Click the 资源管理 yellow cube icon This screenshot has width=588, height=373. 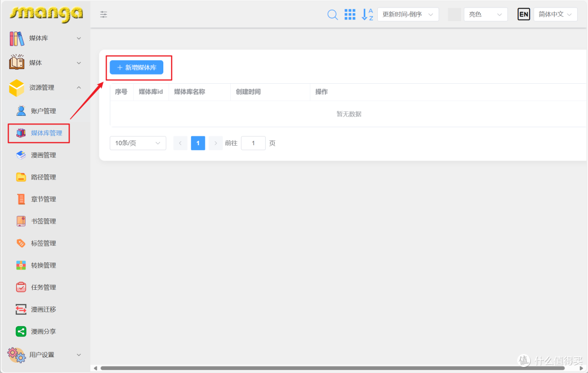[x=16, y=88]
